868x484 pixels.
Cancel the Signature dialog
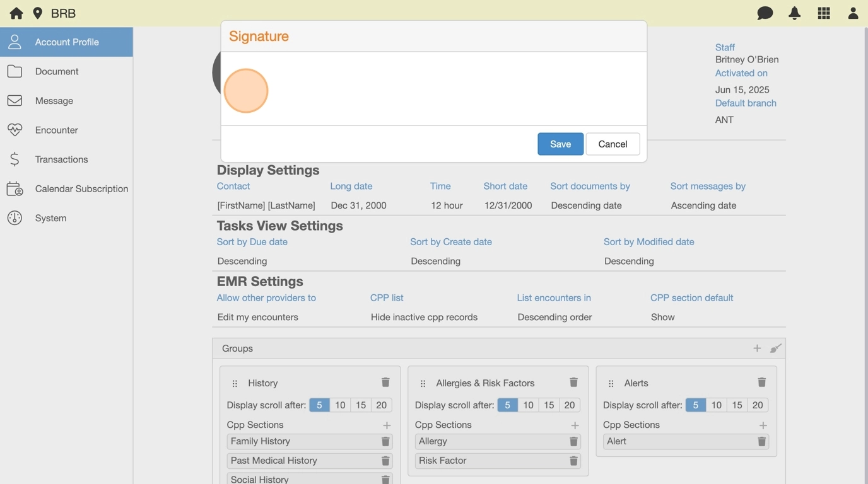612,144
